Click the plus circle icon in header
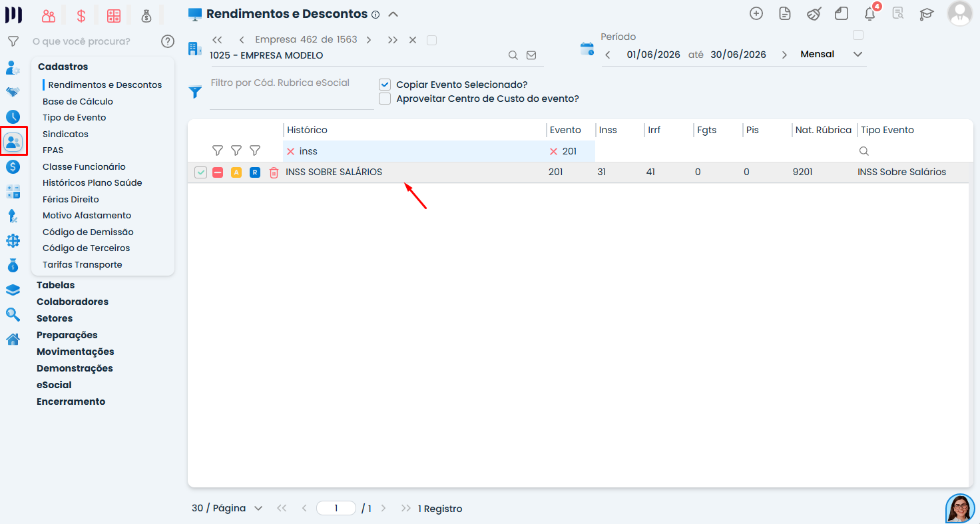This screenshot has width=980, height=524. [756, 13]
